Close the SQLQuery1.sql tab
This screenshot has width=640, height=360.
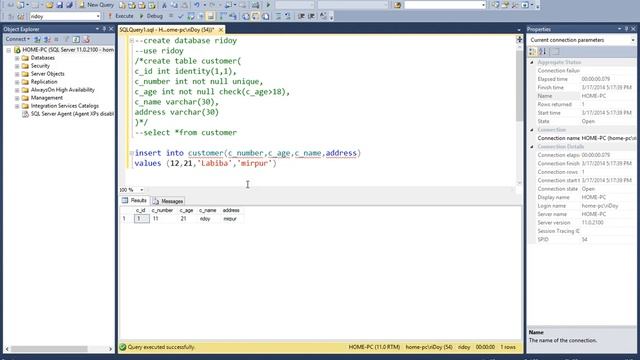pyautogui.click(x=221, y=30)
